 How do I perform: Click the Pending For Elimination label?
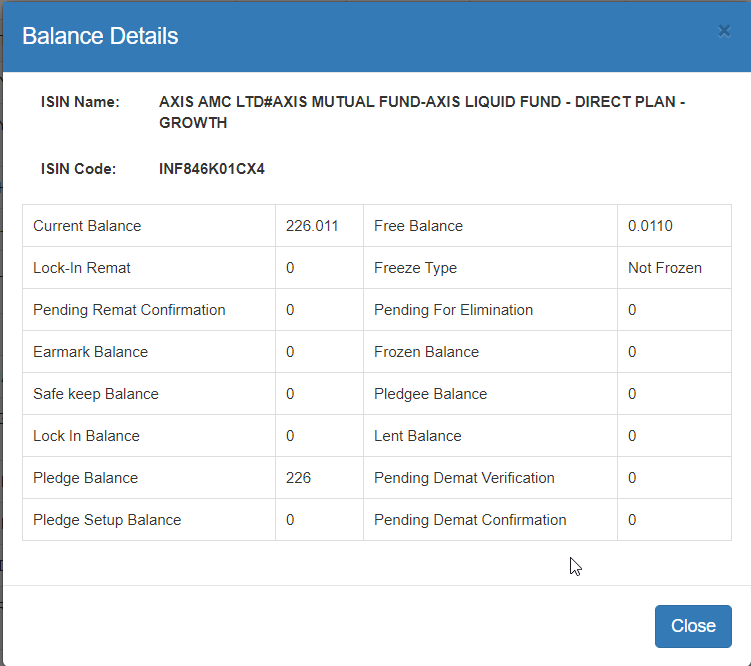pyautogui.click(x=453, y=310)
